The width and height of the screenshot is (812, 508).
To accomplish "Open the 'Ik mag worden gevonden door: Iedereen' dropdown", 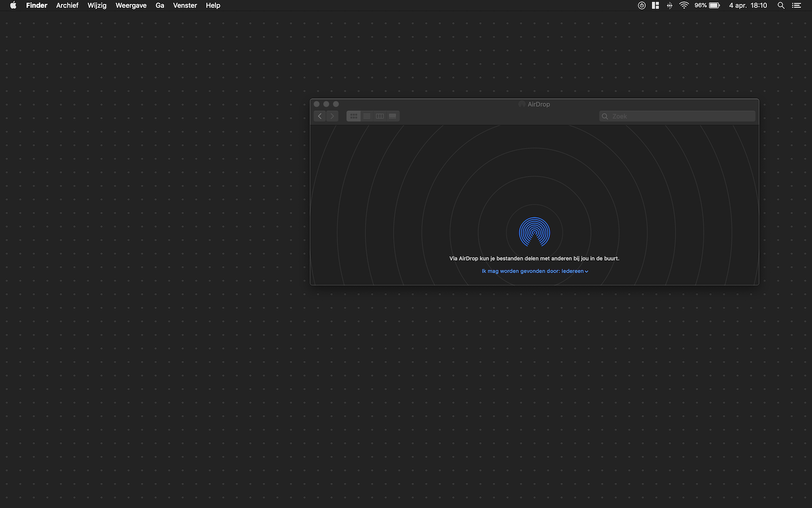I will (x=535, y=271).
